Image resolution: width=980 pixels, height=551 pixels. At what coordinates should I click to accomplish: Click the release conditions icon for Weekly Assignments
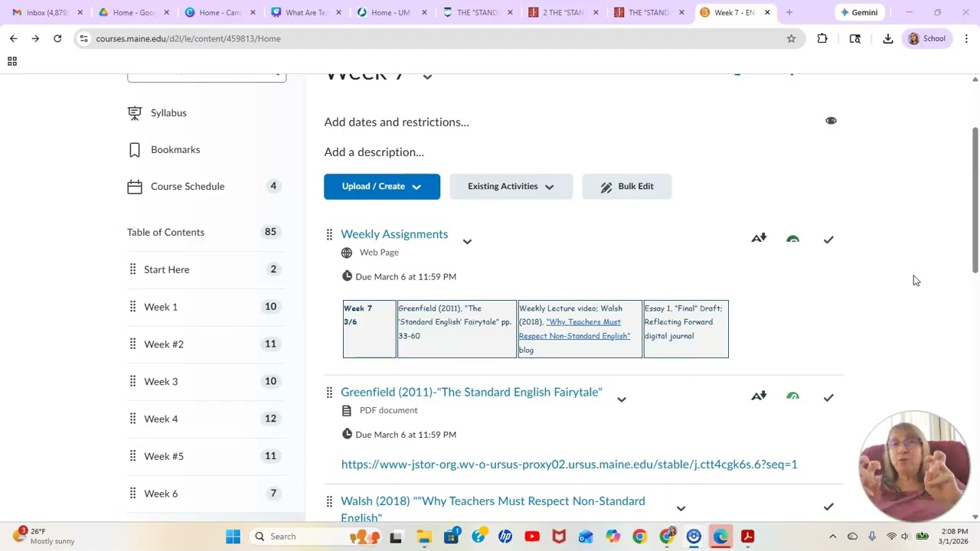click(759, 238)
